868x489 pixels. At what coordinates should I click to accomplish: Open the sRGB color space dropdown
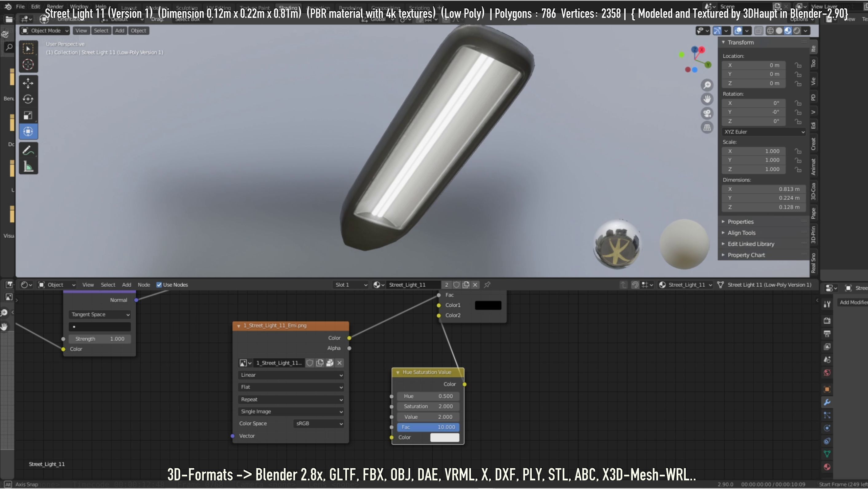tap(318, 423)
